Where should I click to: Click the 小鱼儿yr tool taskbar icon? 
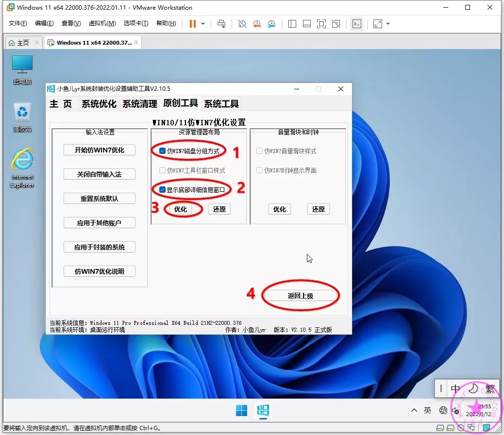click(263, 411)
